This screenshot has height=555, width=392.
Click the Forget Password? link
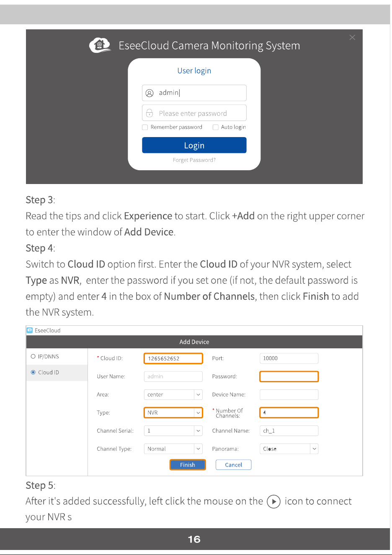coord(194,160)
